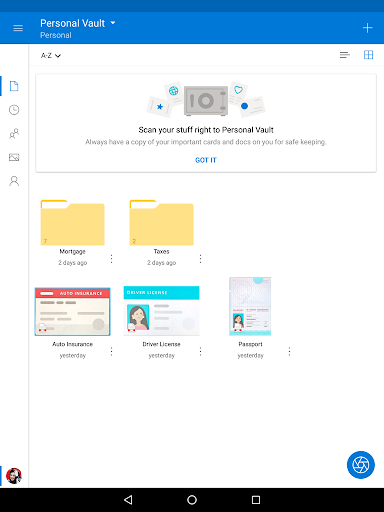This screenshot has height=512, width=384.
Task: Dismiss the banner with GOT IT
Action: (x=206, y=160)
